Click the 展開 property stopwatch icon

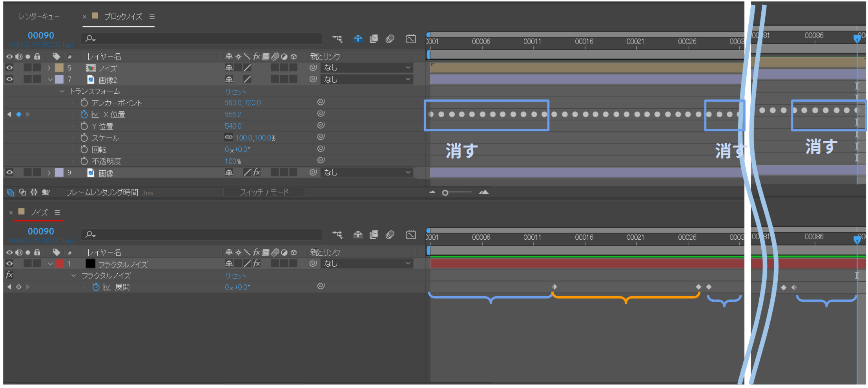96,287
